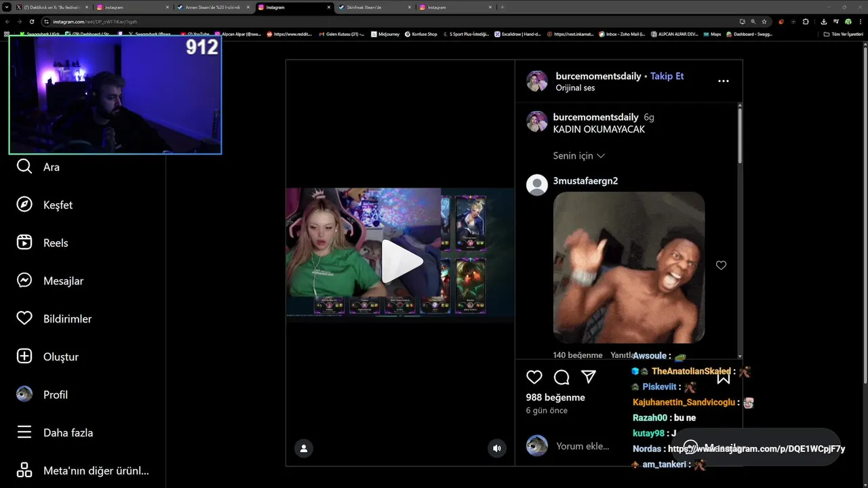Like the 3mustafaergn2 comment heart
Viewport: 868px width, 488px height.
721,265
